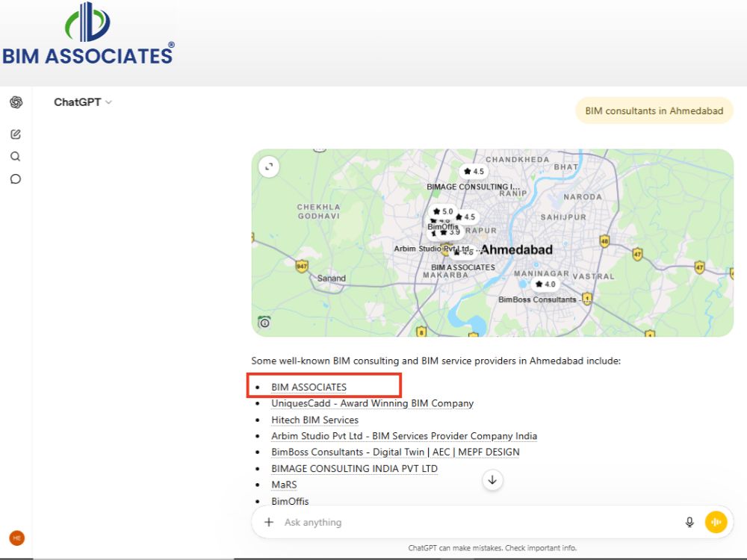The image size is (747, 560).
Task: Start voice mode with yellow button
Action: [716, 522]
